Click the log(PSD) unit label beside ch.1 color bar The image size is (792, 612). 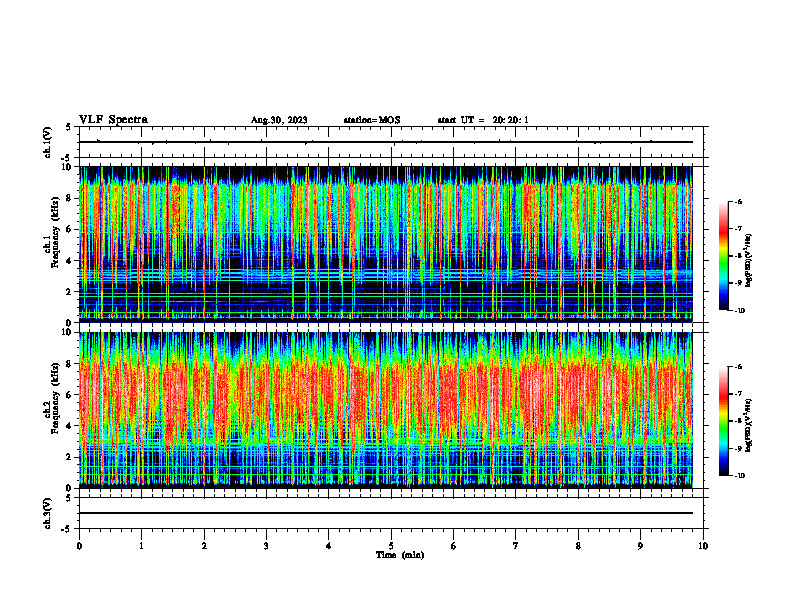coord(750,260)
